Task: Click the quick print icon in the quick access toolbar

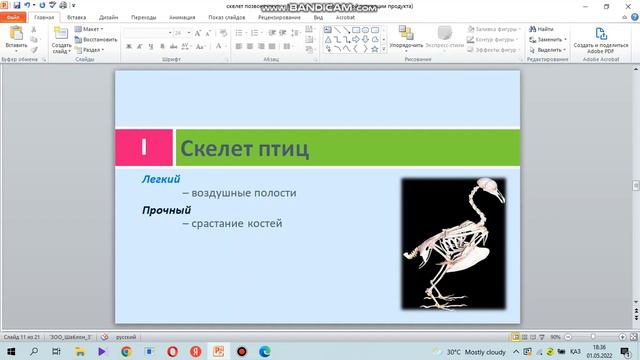Action: point(63,5)
